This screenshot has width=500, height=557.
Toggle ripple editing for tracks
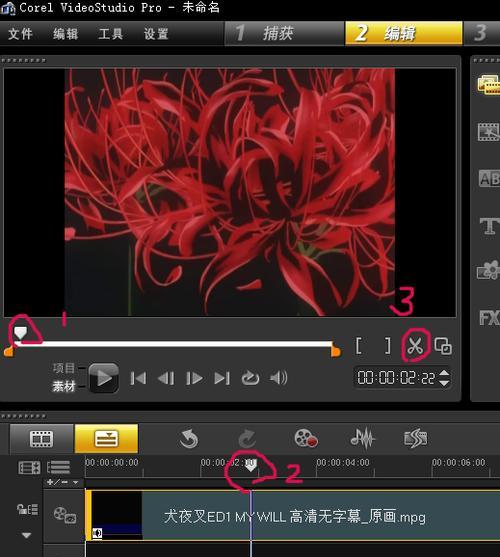coord(27,509)
